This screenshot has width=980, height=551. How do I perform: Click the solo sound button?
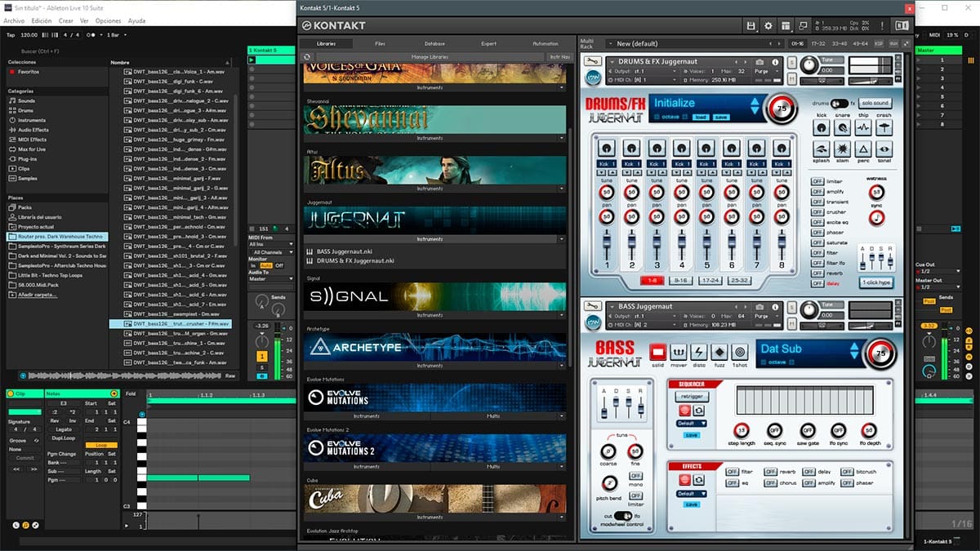tap(875, 104)
